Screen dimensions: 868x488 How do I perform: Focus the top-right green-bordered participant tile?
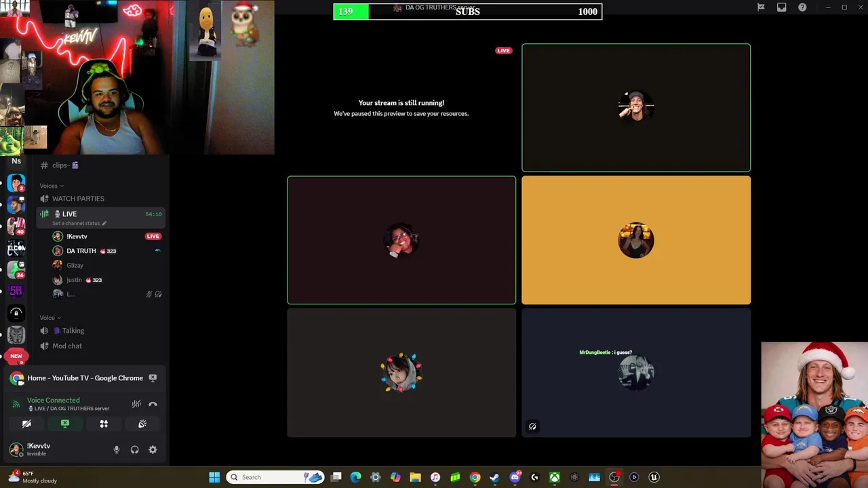(x=636, y=108)
